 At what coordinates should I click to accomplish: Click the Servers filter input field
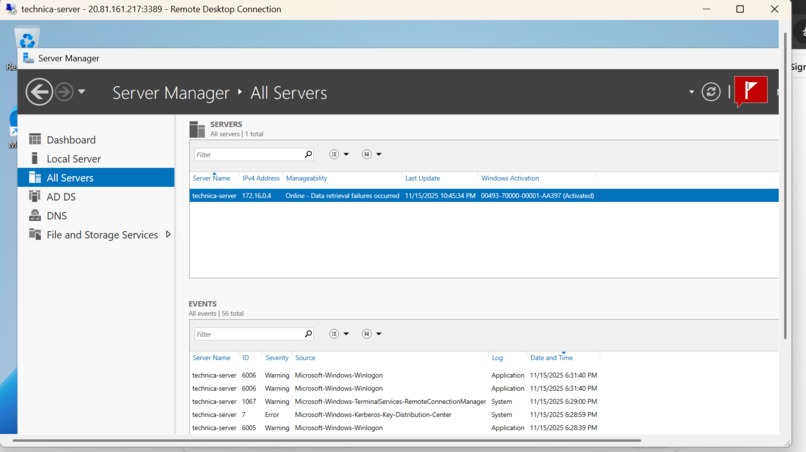tap(249, 154)
